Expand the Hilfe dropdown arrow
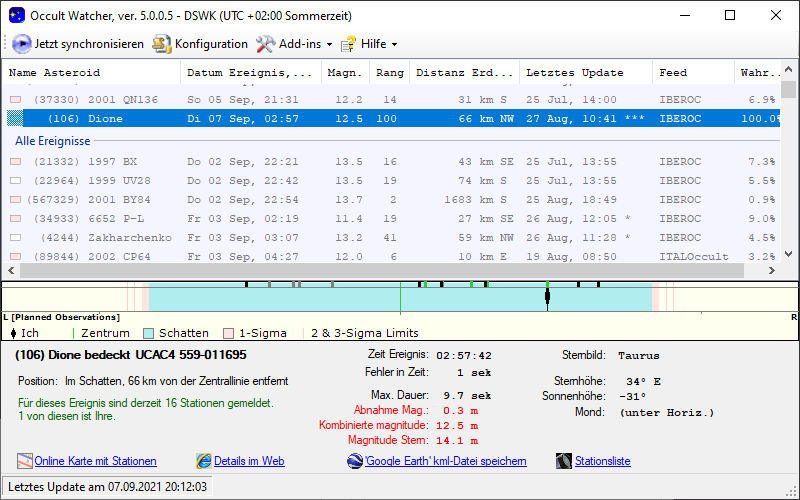 394,45
